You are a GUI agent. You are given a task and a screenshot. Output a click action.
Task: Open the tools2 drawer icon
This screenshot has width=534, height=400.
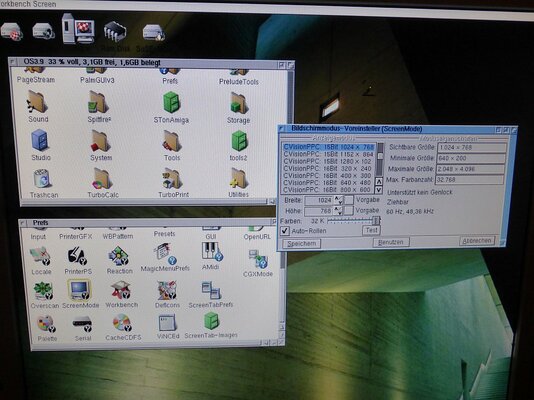point(239,141)
